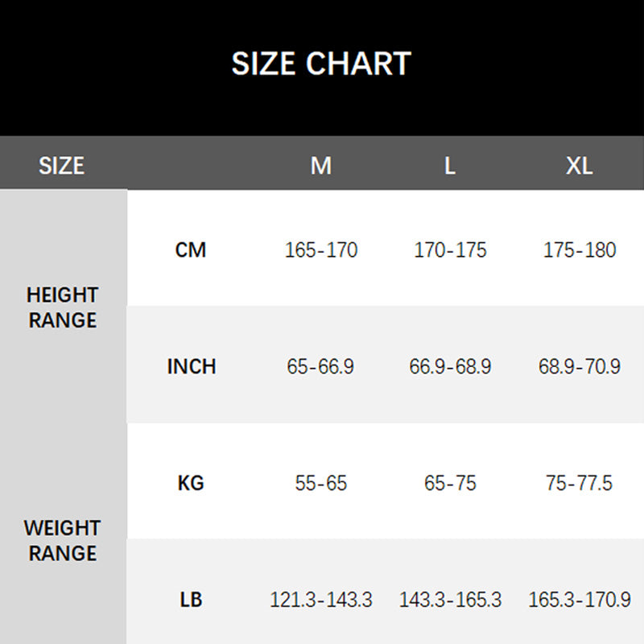Select the KG unit label

[191, 483]
